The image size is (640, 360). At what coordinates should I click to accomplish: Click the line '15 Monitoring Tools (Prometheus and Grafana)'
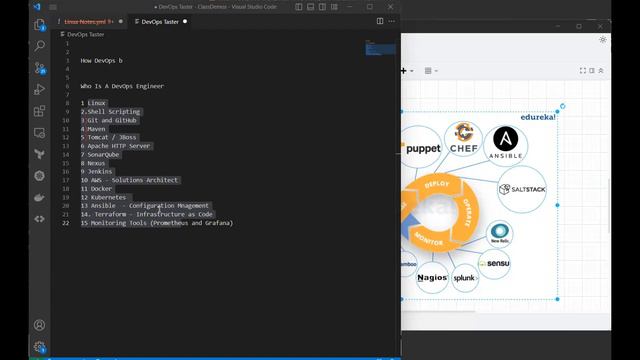point(157,223)
